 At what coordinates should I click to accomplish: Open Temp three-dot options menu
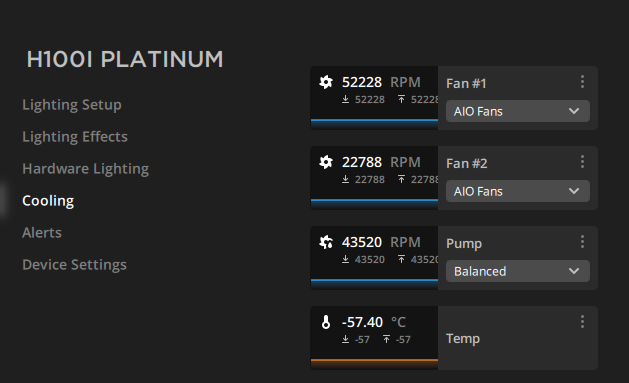coord(582,322)
